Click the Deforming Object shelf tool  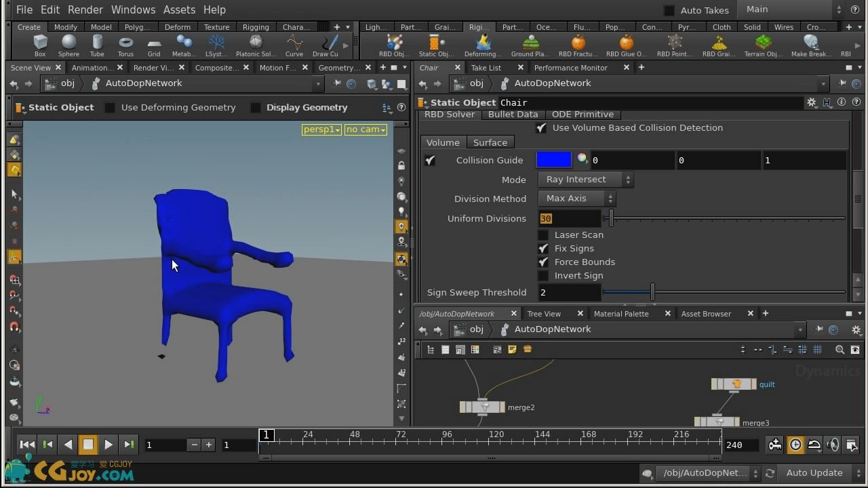(483, 45)
